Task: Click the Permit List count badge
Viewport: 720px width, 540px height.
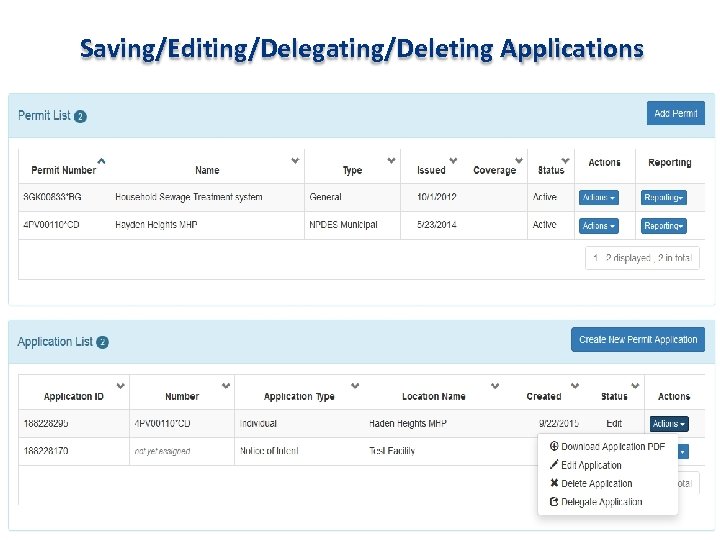Action: [x=81, y=116]
